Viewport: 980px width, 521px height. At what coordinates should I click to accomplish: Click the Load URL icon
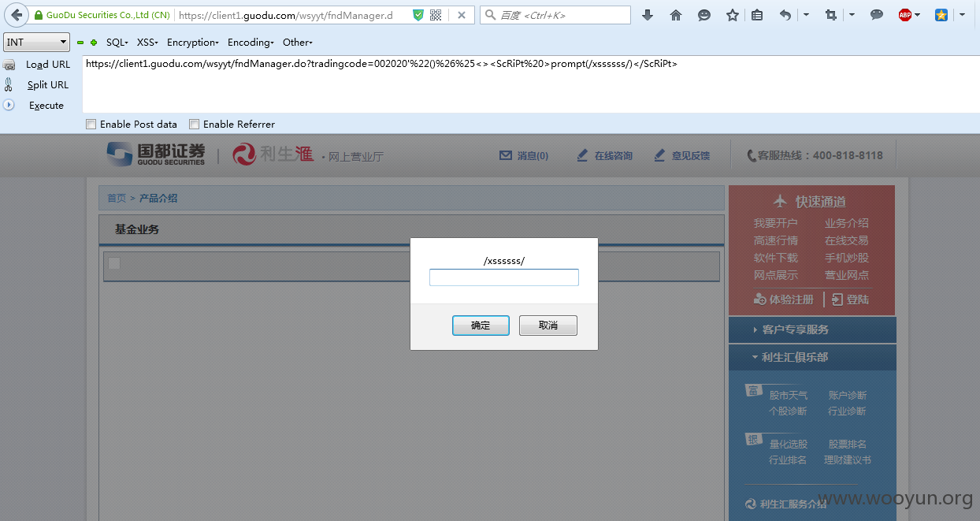pos(9,65)
